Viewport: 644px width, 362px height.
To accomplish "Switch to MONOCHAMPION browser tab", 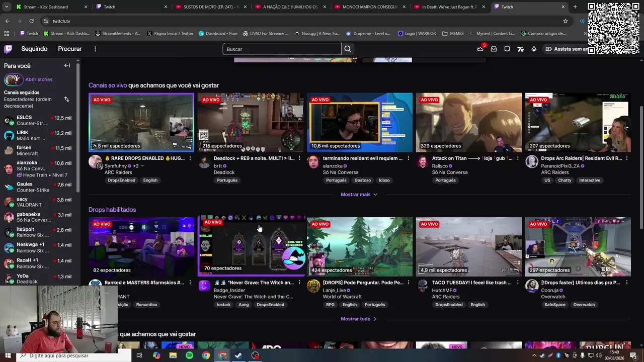I will [370, 7].
